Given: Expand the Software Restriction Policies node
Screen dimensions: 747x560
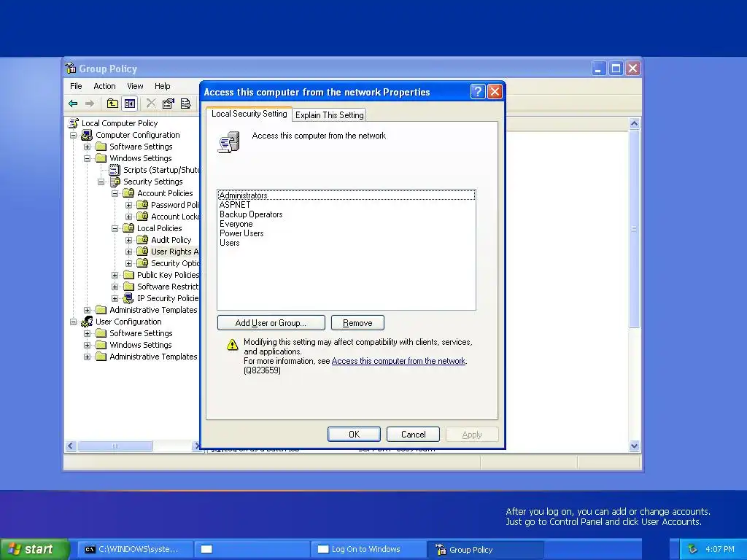Looking at the screenshot, I should click(x=115, y=287).
